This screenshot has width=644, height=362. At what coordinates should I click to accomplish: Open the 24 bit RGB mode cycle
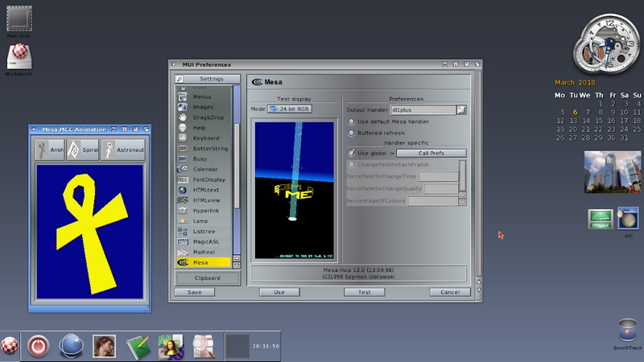[290, 109]
